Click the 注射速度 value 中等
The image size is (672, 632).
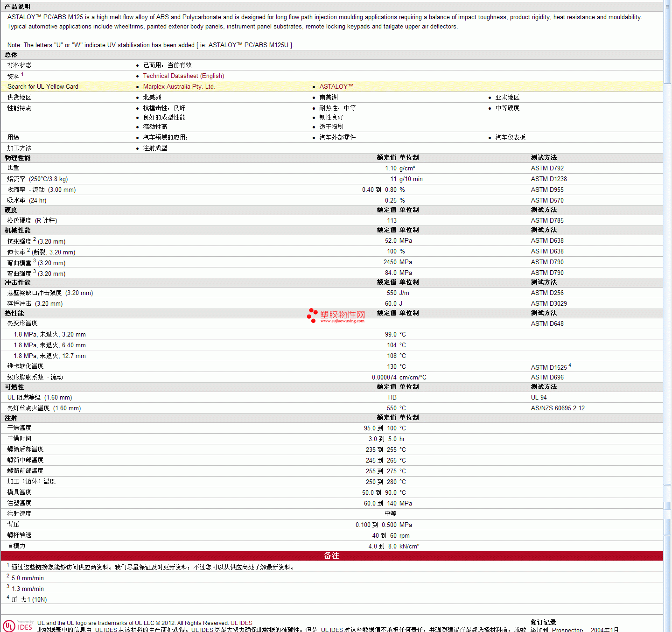point(391,513)
